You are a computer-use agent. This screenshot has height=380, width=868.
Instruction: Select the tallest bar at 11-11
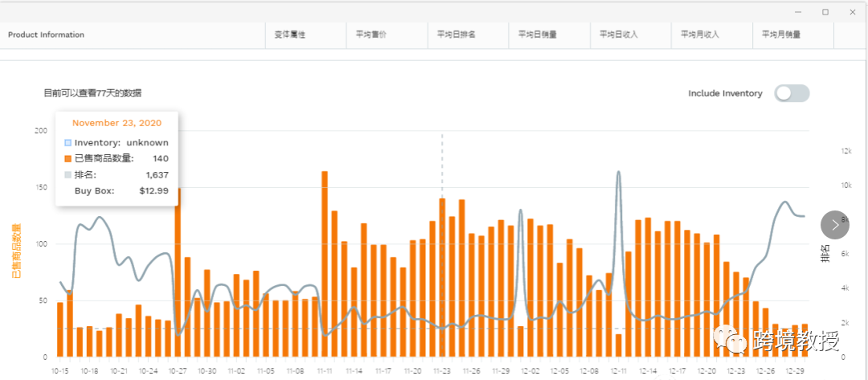[325, 264]
